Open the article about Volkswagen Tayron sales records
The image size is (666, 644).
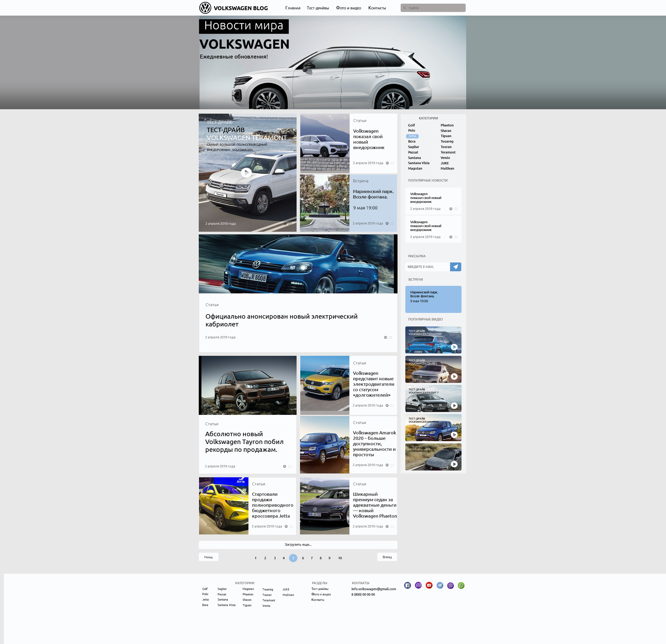244,442
